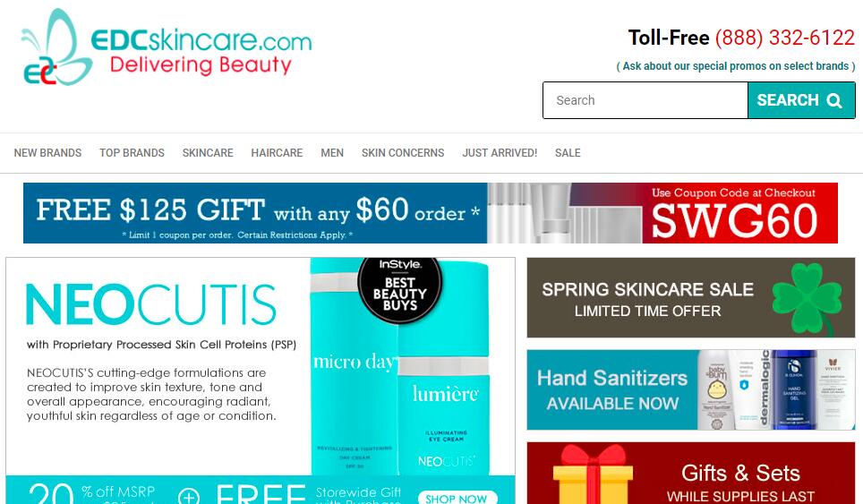This screenshot has height=504, width=863.
Task: Click the green shamrock clover icon
Action: [807, 298]
